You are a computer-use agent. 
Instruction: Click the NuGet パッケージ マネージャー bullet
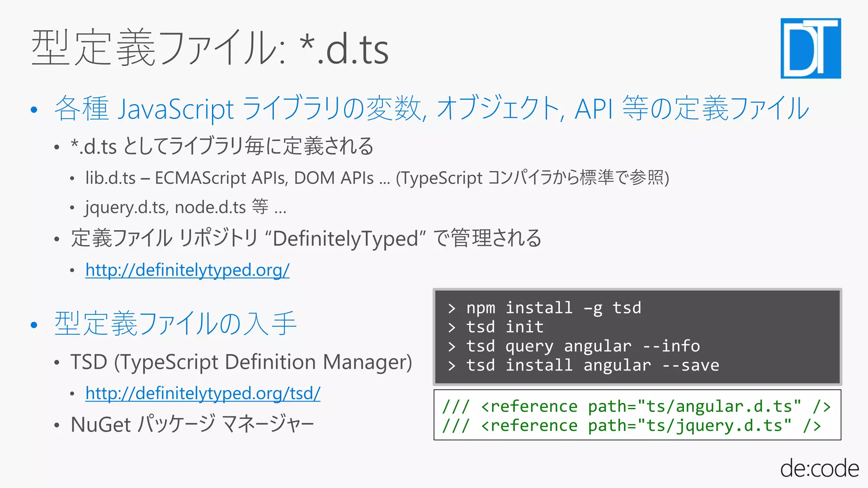(x=192, y=424)
